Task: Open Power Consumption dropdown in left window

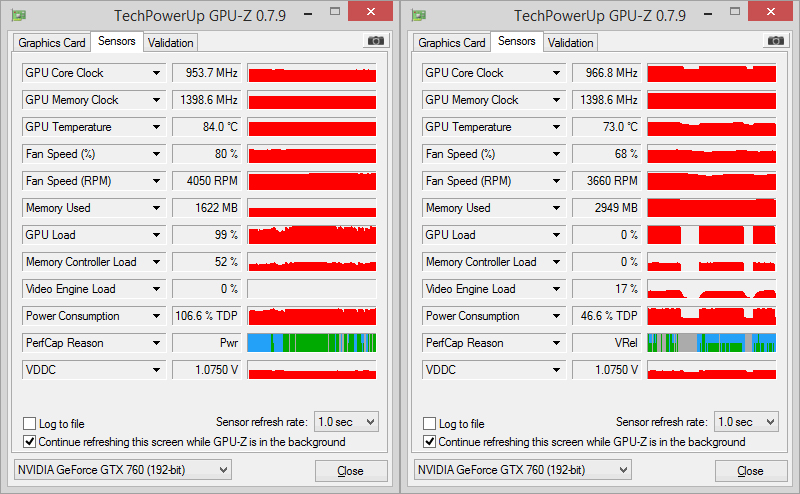Action: [156, 316]
